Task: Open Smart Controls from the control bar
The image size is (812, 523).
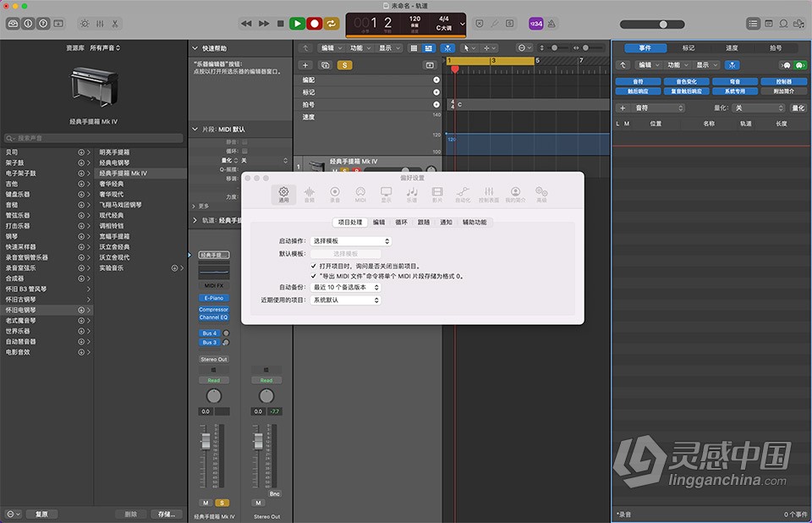Action: click(x=85, y=24)
